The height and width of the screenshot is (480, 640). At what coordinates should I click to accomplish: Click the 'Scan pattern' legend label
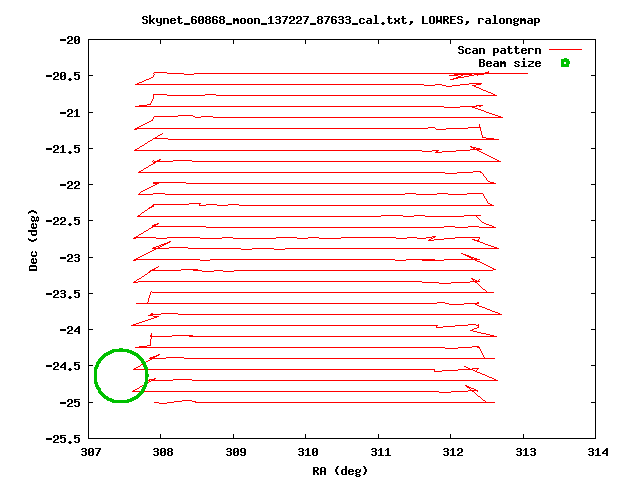pos(499,50)
